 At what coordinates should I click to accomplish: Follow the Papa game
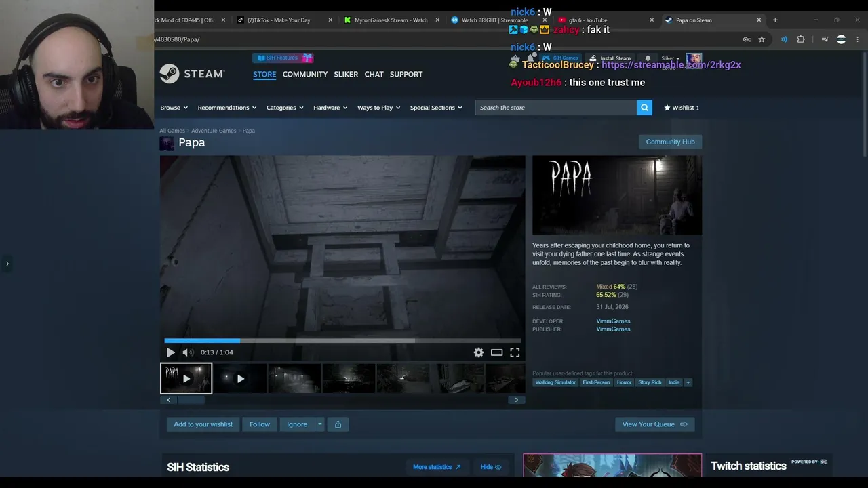point(260,424)
